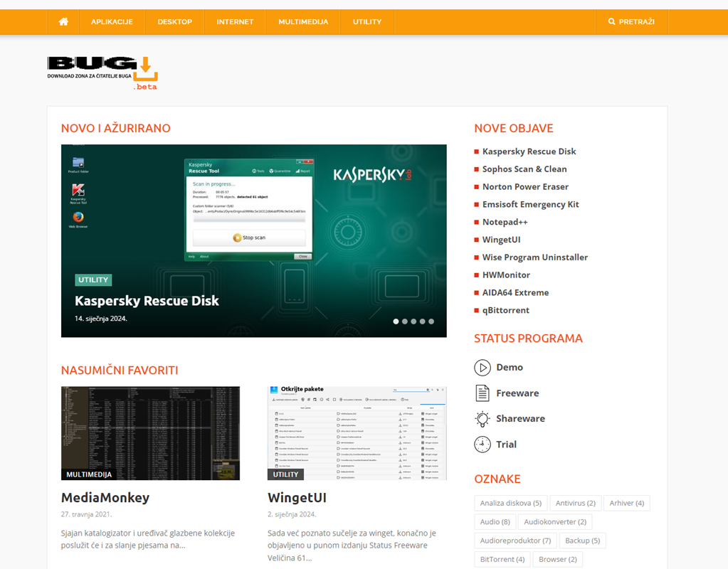The width and height of the screenshot is (728, 569).
Task: Open the UTILITY menu
Action: click(366, 22)
